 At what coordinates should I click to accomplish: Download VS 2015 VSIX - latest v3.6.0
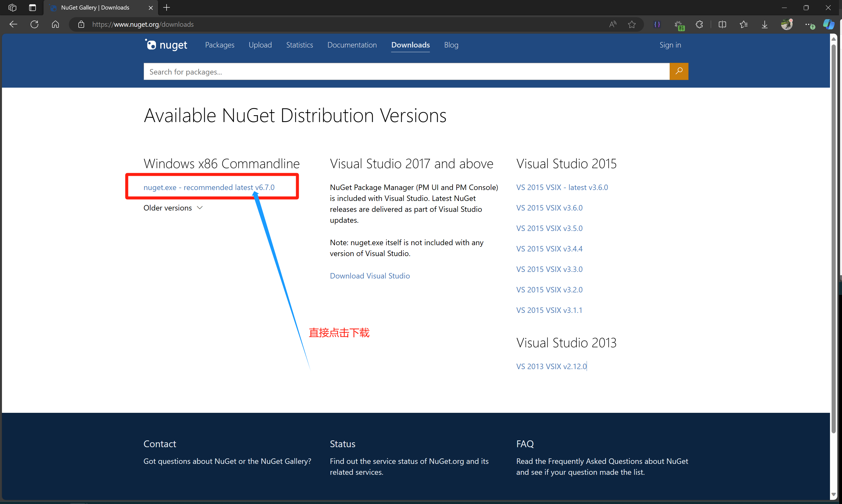click(x=562, y=188)
